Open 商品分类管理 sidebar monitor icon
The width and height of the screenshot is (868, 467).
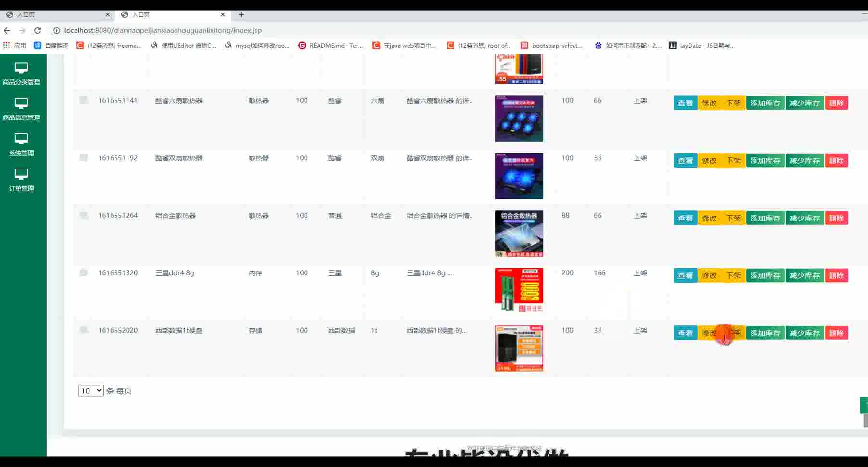click(x=21, y=68)
